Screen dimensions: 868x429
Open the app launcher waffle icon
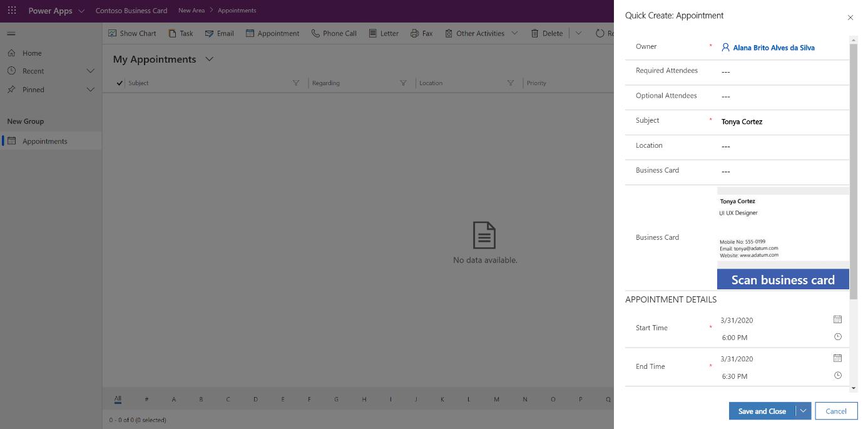point(12,11)
